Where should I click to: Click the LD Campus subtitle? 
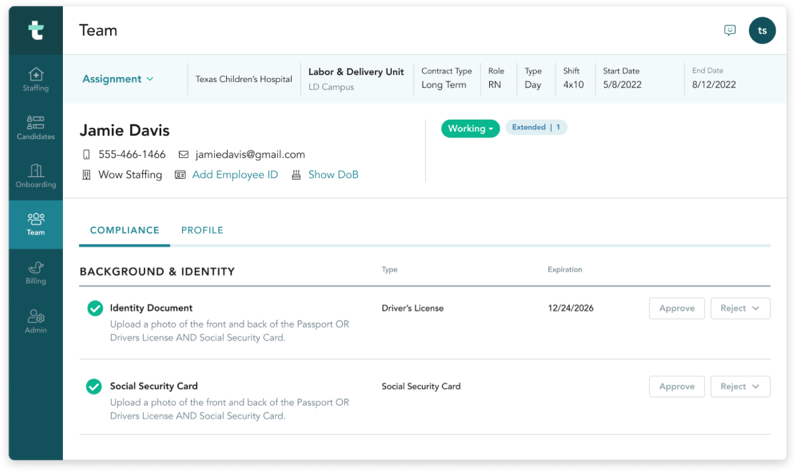[331, 87]
